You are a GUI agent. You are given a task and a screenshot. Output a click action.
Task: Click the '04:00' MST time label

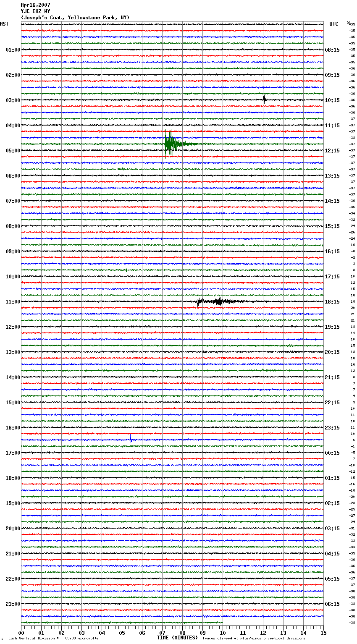[x=13, y=126]
